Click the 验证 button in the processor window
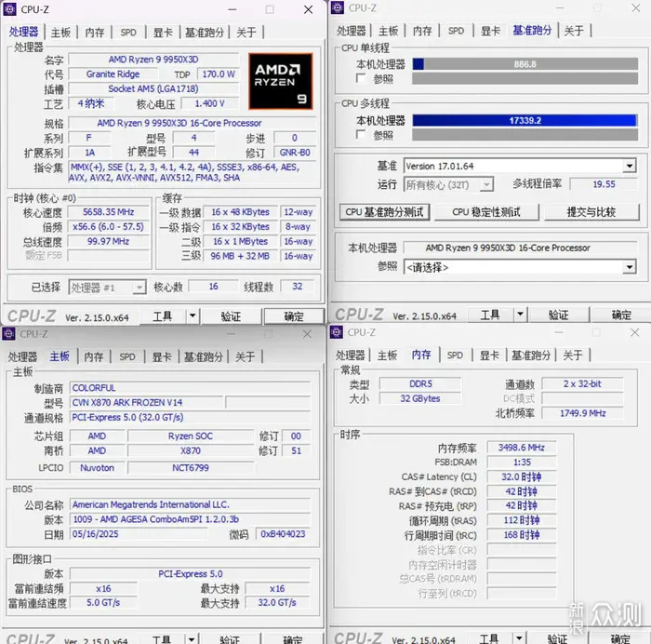 pyautogui.click(x=231, y=316)
